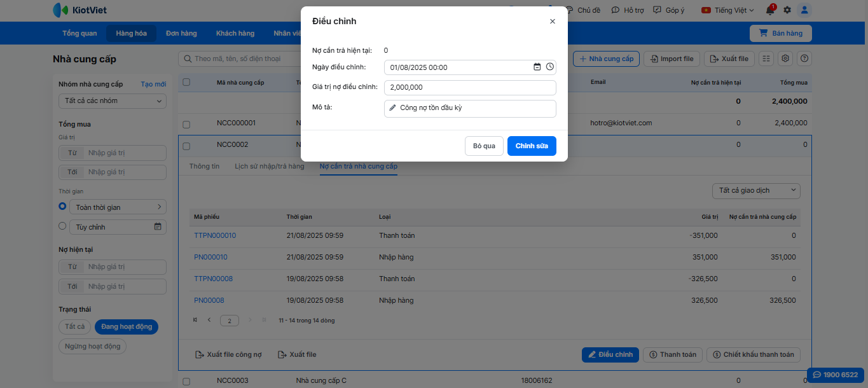This screenshot has width=868, height=388.
Task: Select the Toàn thời gian radio button
Action: (62, 207)
